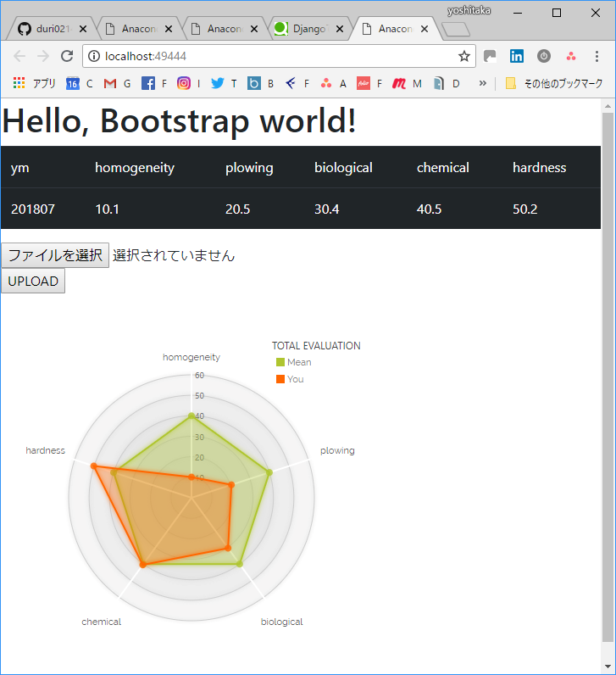616x675 pixels.
Task: Click the 50.2 table cell
Action: pyautogui.click(x=524, y=209)
